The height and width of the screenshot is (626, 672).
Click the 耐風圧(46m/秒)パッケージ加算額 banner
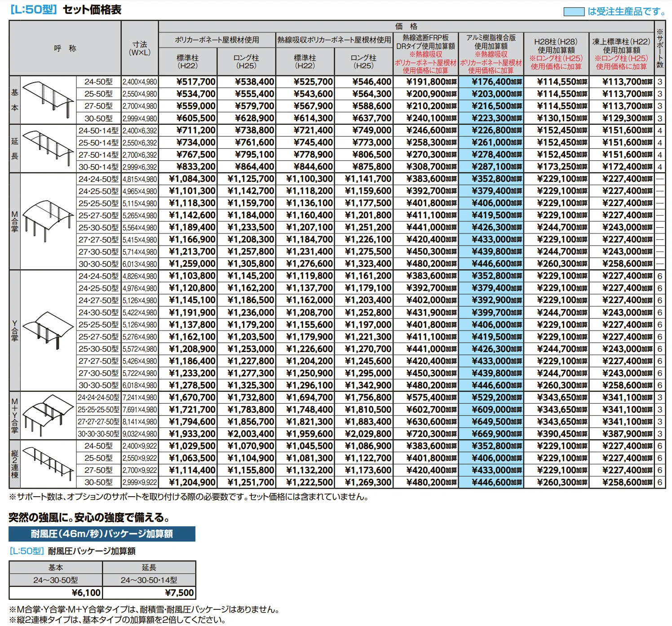tap(102, 533)
